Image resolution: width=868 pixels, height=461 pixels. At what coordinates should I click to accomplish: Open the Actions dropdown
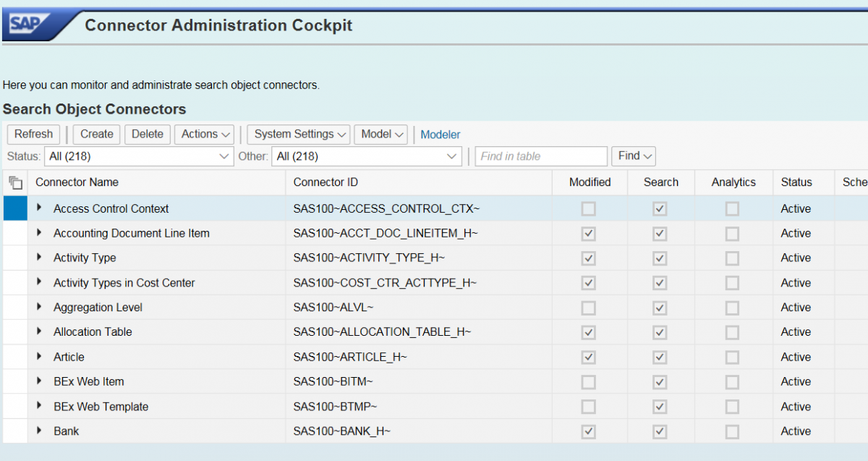click(204, 134)
